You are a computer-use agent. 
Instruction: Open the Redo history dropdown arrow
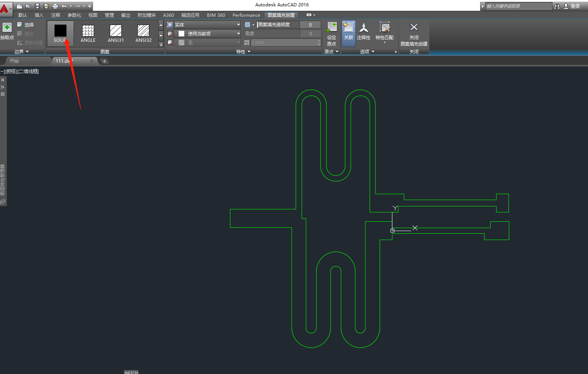pos(84,6)
